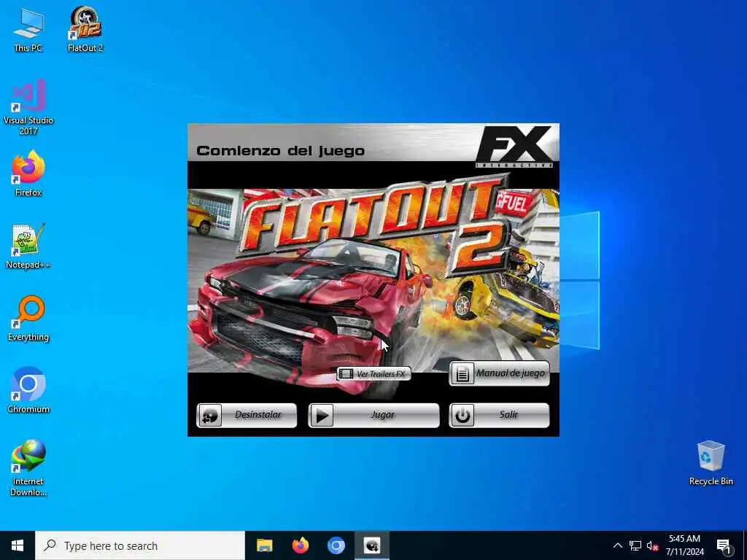Open the clock showing 5:45 AM
This screenshot has width=747, height=560.
click(684, 545)
